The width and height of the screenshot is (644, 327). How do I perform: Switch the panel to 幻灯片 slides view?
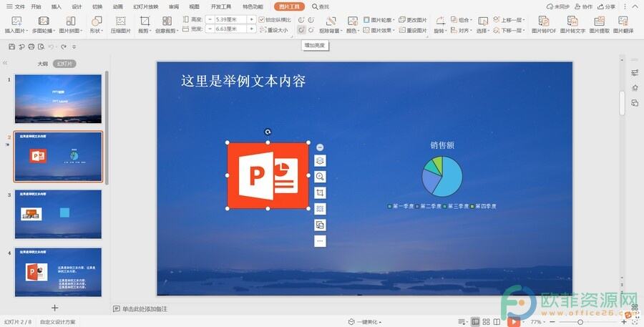tap(64, 64)
